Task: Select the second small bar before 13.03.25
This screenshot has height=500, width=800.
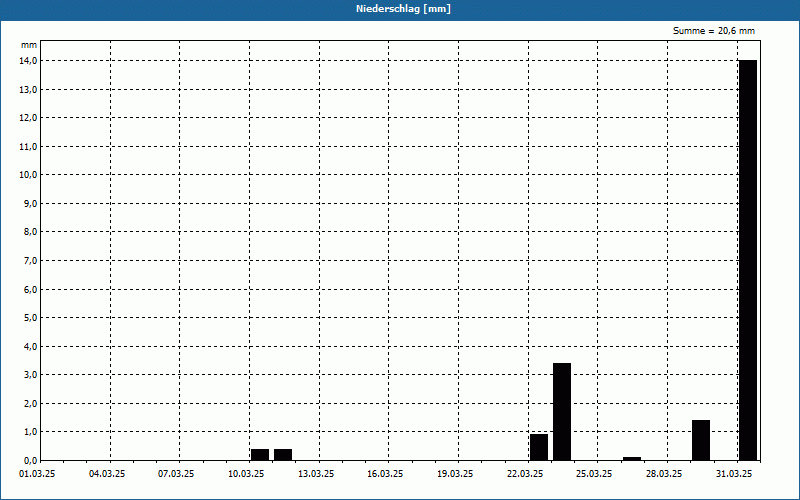Action: click(283, 455)
